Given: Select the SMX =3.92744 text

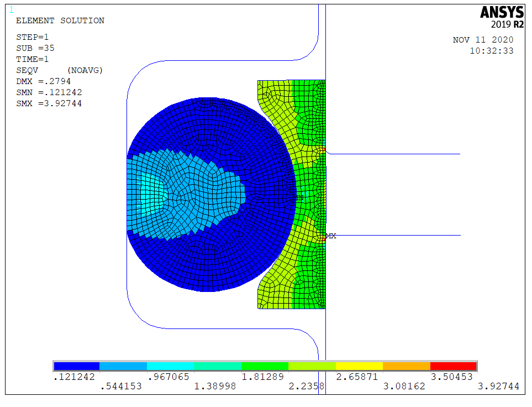Looking at the screenshot, I should click(49, 103).
